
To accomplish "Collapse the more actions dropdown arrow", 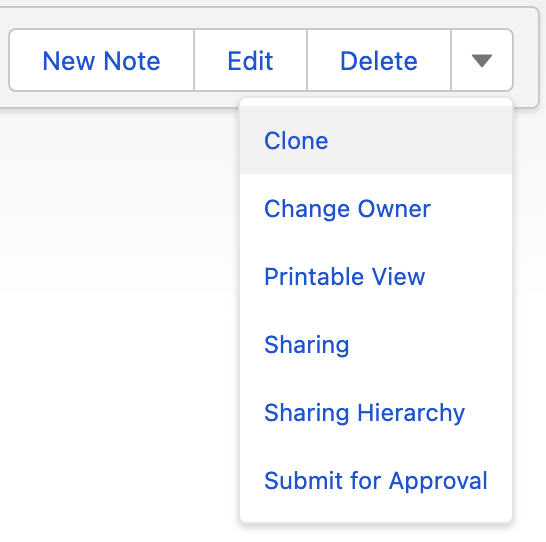I will click(x=482, y=60).
